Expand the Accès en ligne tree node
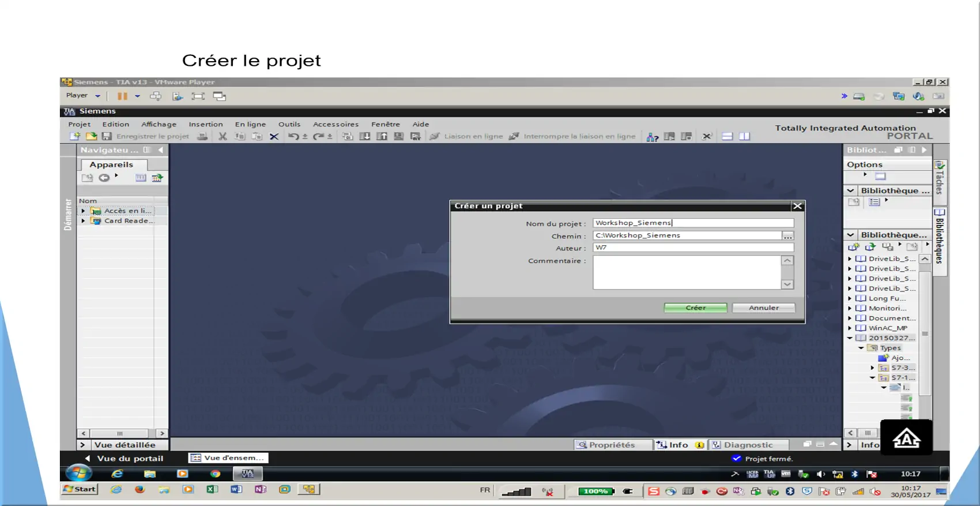The height and width of the screenshot is (506, 980). (x=83, y=211)
